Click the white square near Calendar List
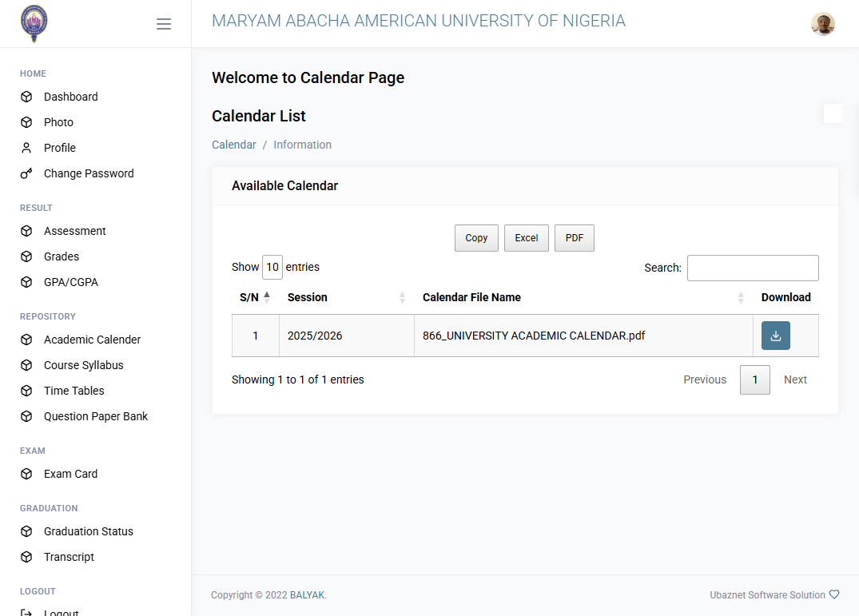859x616 pixels. coord(833,113)
